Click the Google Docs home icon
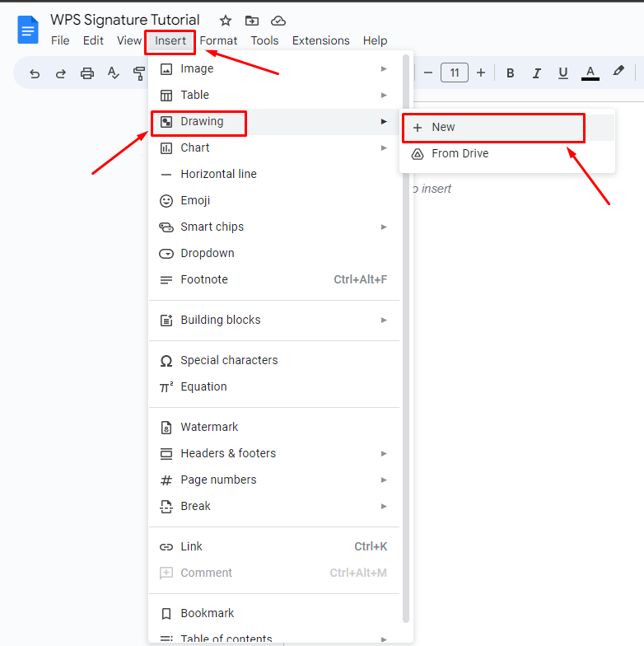This screenshot has height=646, width=644. pos(28,30)
